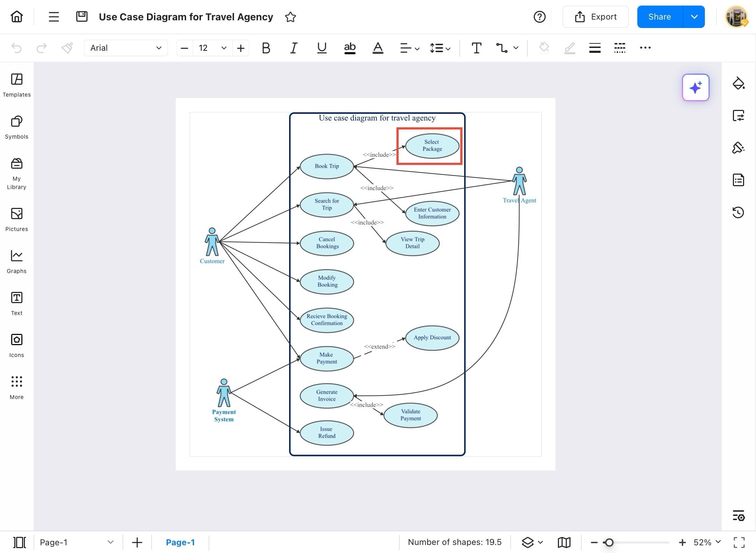Open the Arial font family dropdown
The image size is (756, 553).
pos(126,48)
